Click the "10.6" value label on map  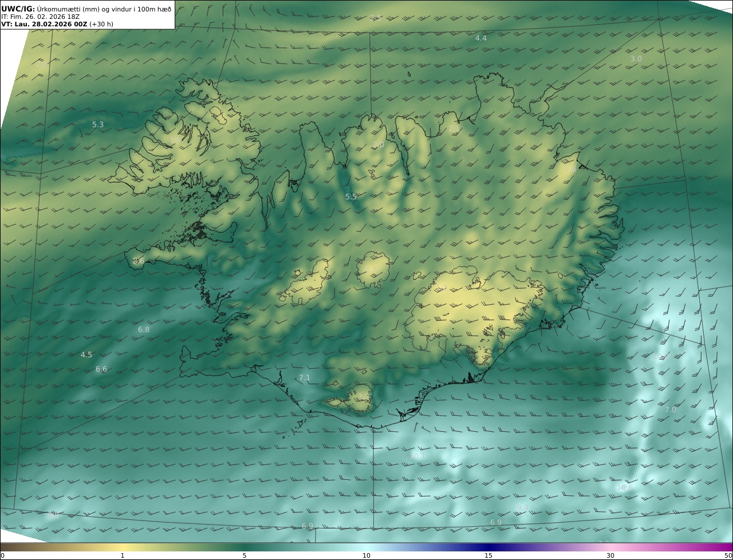point(625,488)
